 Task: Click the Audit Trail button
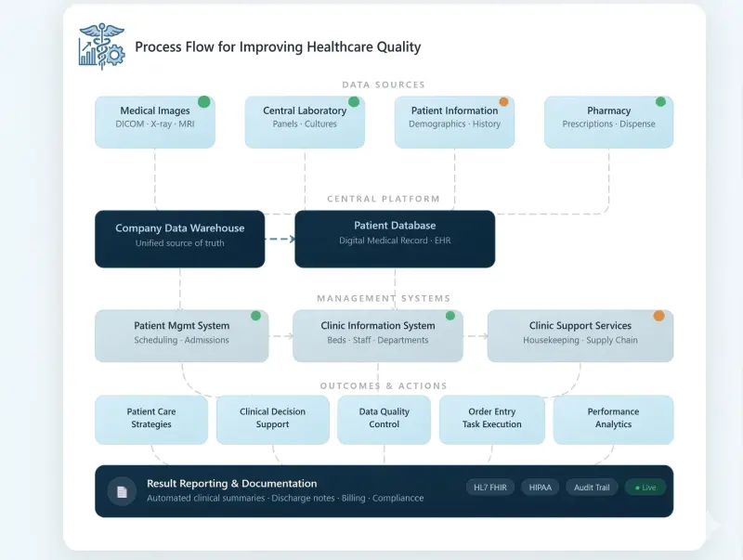592,487
